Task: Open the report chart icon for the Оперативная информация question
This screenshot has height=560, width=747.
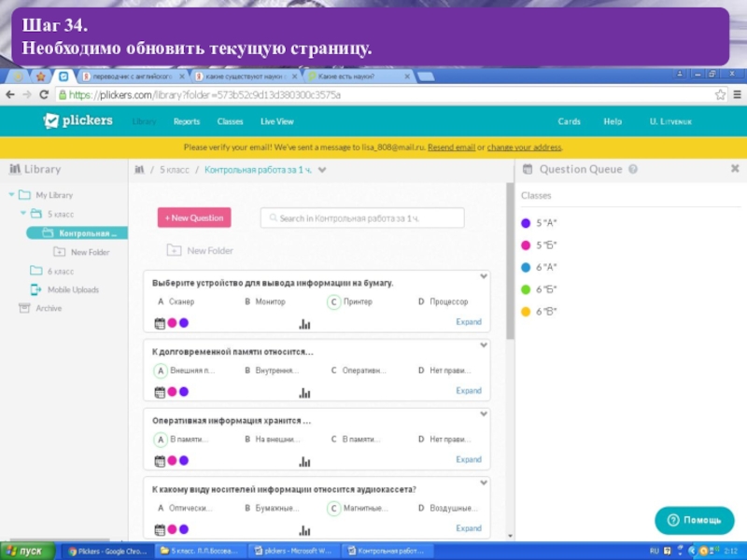Action: tap(304, 461)
